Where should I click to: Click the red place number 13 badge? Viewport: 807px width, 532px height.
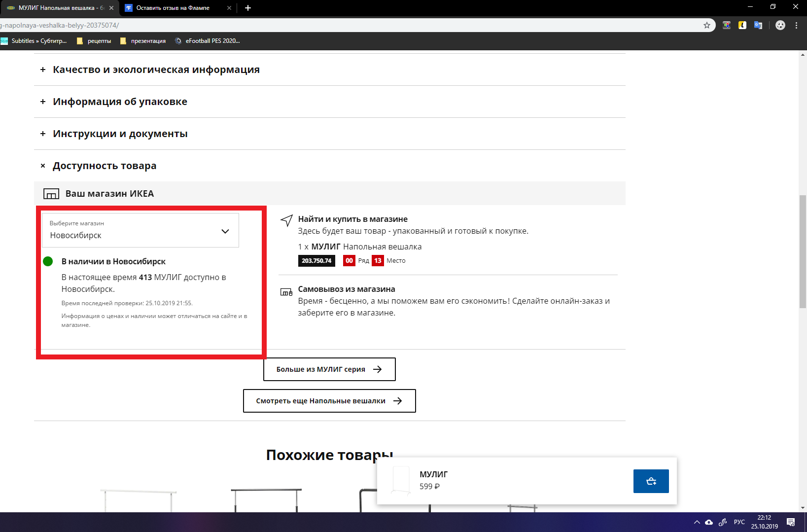pos(378,261)
